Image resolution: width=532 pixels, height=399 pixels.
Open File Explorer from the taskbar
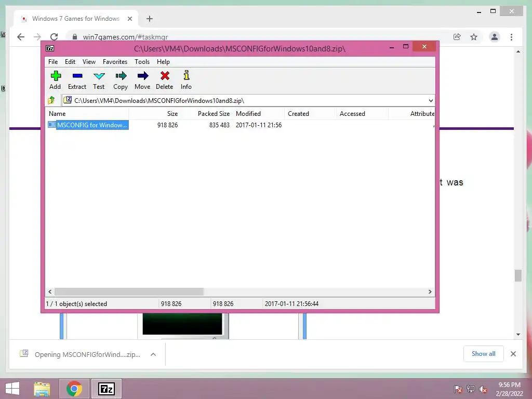pos(42,389)
